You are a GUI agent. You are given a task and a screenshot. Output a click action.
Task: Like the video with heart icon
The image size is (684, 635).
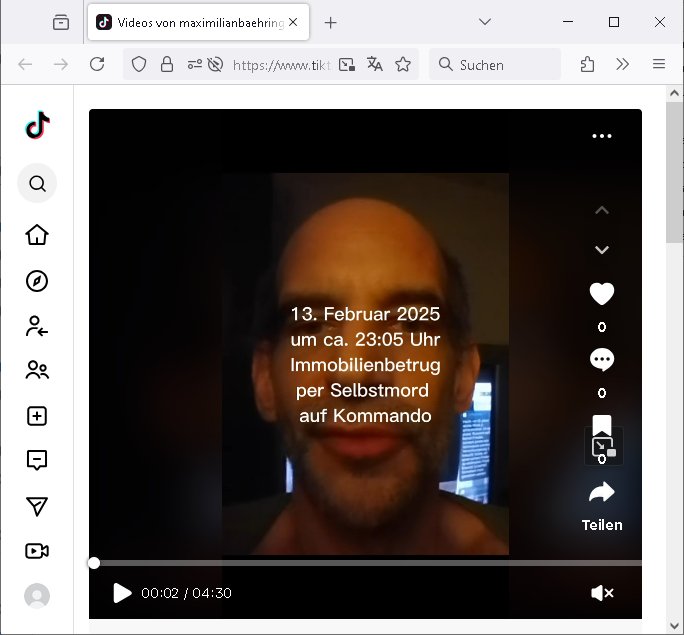click(x=601, y=294)
